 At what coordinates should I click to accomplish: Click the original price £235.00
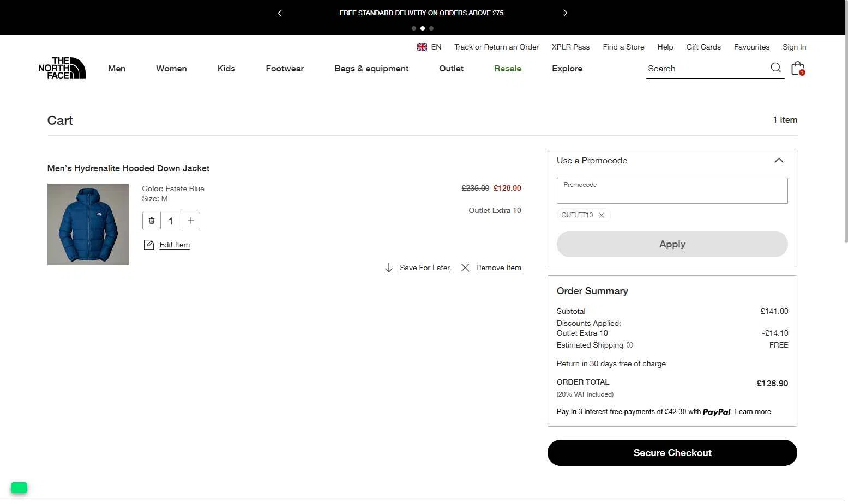476,188
